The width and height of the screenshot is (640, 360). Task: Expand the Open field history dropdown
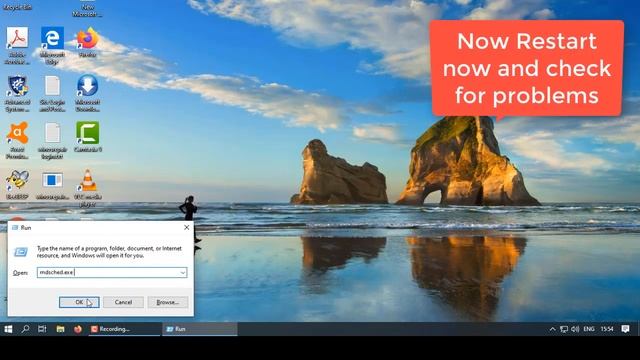pos(182,272)
